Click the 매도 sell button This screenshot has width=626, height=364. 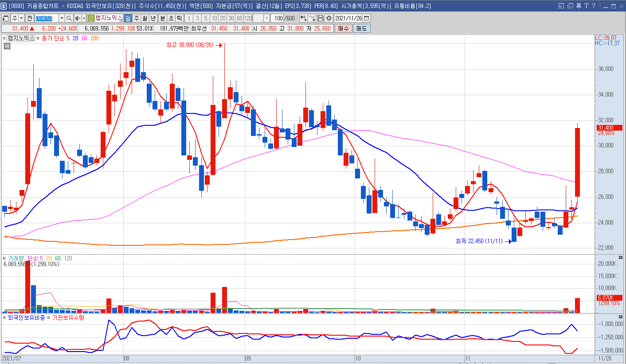(x=361, y=28)
